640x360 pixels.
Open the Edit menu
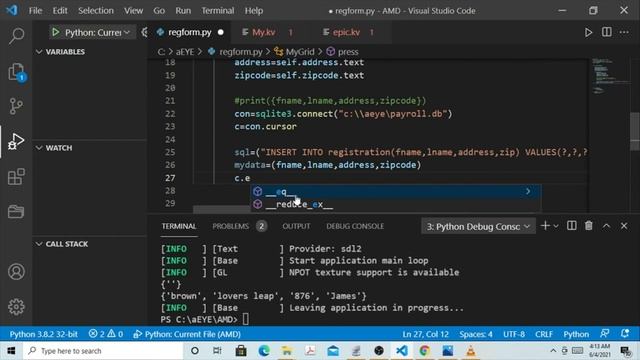[x=60, y=11]
